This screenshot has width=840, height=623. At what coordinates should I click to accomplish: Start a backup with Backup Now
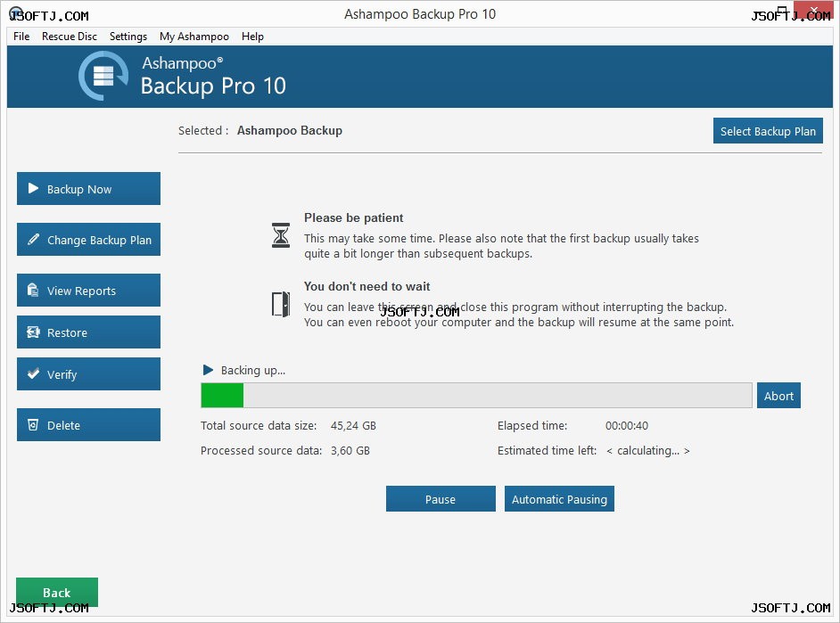[x=88, y=188]
